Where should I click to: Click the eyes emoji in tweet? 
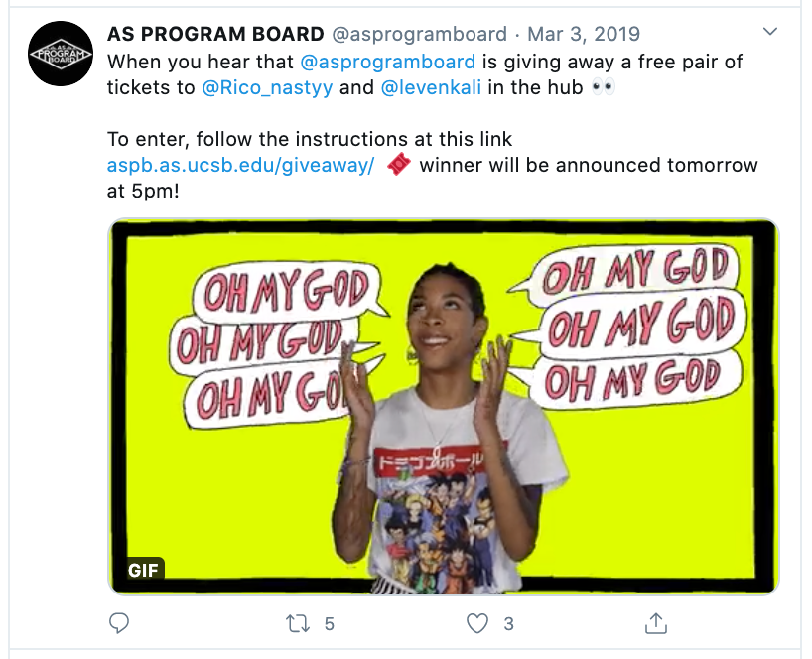[x=604, y=87]
